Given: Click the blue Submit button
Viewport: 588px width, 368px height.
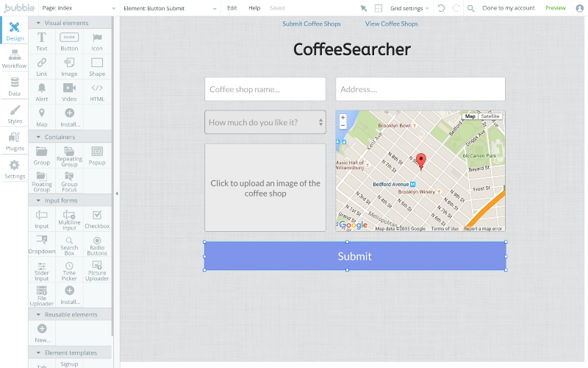Looking at the screenshot, I should 354,256.
